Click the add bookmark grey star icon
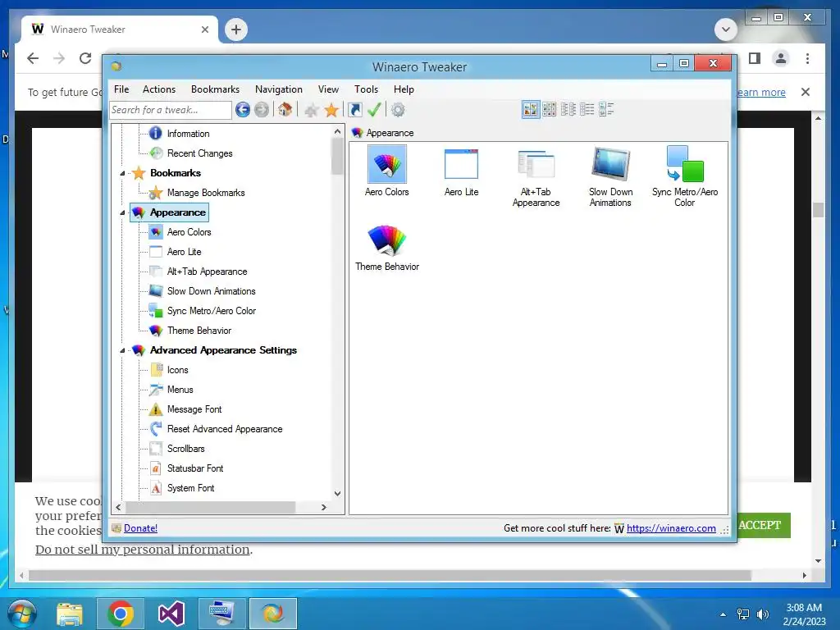840x630 pixels. [311, 111]
